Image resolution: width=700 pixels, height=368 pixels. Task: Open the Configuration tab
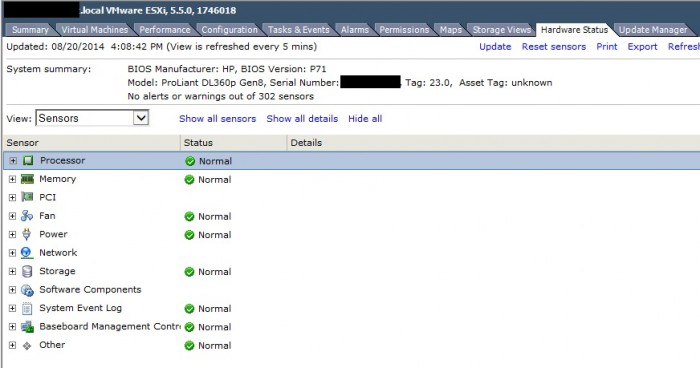pyautogui.click(x=229, y=30)
